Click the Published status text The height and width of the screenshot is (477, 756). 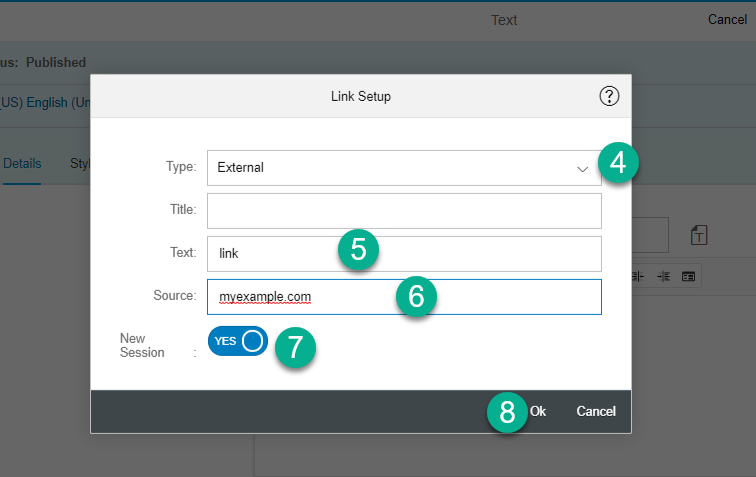tap(56, 62)
